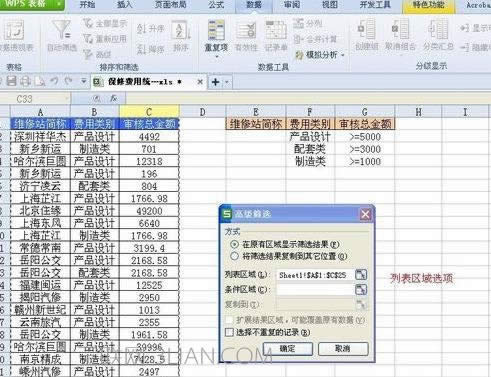Image resolution: width=491 pixels, height=377 pixels.
Task: Open the 审阅 ribbon tab
Action: click(x=292, y=5)
